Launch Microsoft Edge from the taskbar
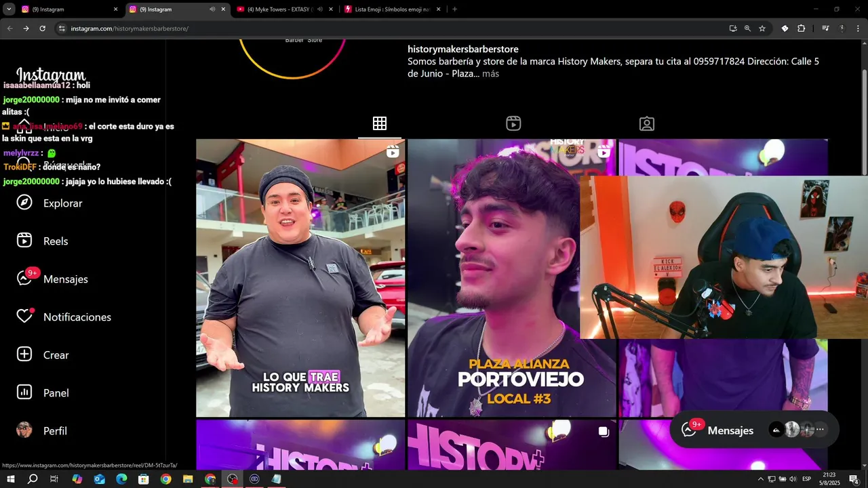The width and height of the screenshot is (868, 488). [x=121, y=479]
